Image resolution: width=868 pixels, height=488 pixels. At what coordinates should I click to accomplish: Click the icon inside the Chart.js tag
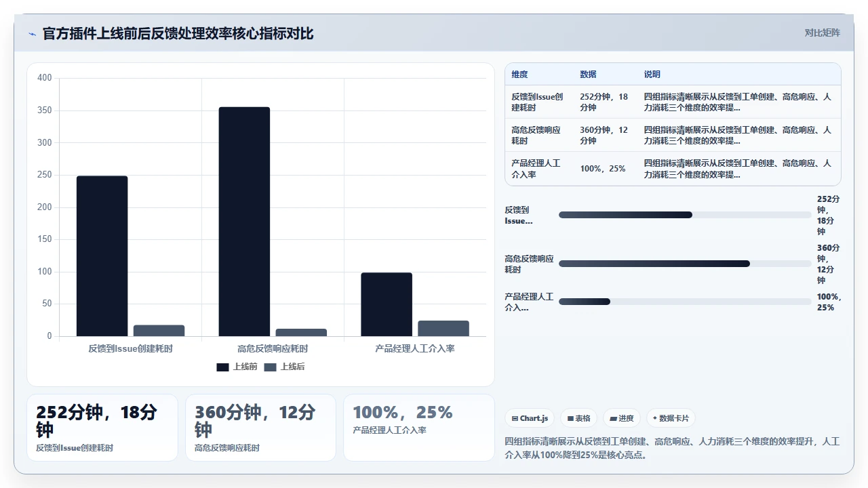tap(515, 419)
